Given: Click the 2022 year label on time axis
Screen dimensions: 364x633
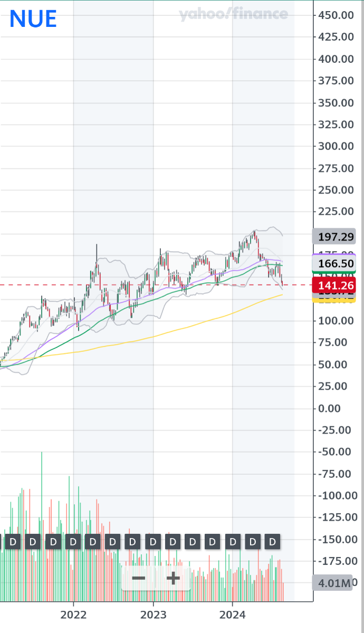Looking at the screenshot, I should pyautogui.click(x=73, y=615).
